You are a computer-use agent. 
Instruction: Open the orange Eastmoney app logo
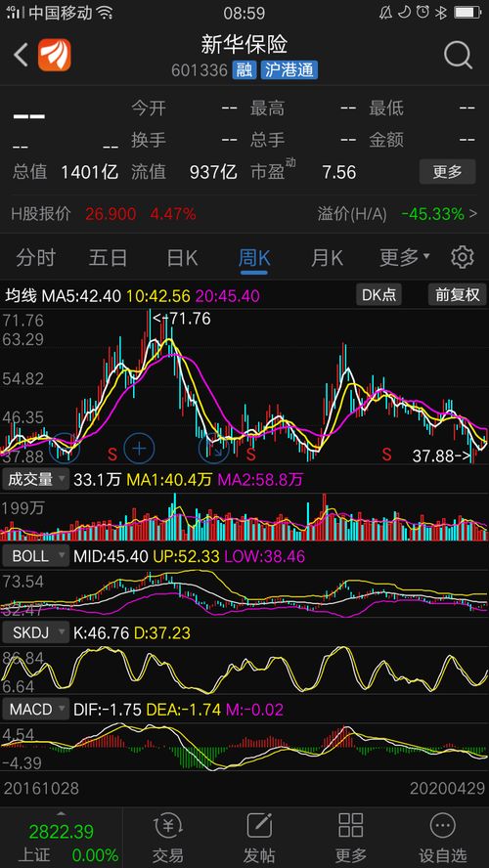(x=54, y=56)
